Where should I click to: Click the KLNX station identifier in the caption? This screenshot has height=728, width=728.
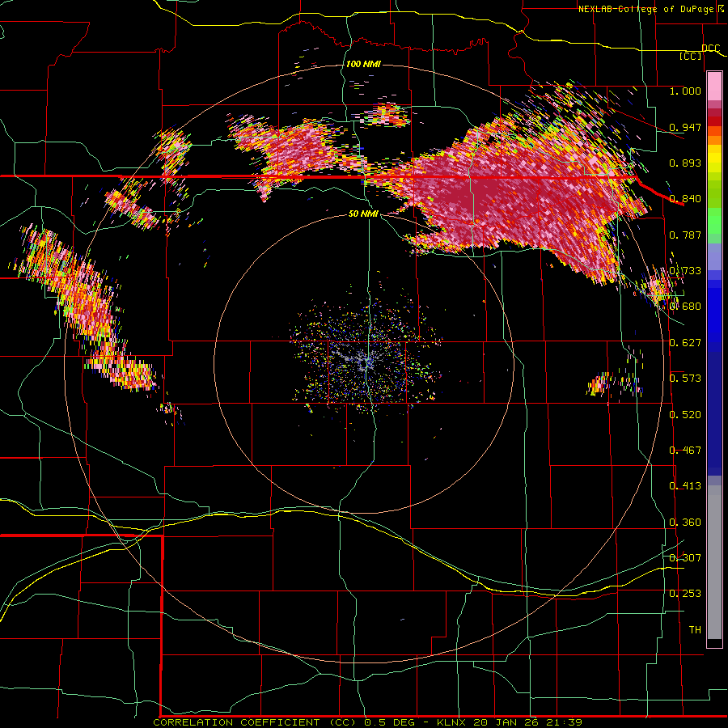[x=453, y=722]
